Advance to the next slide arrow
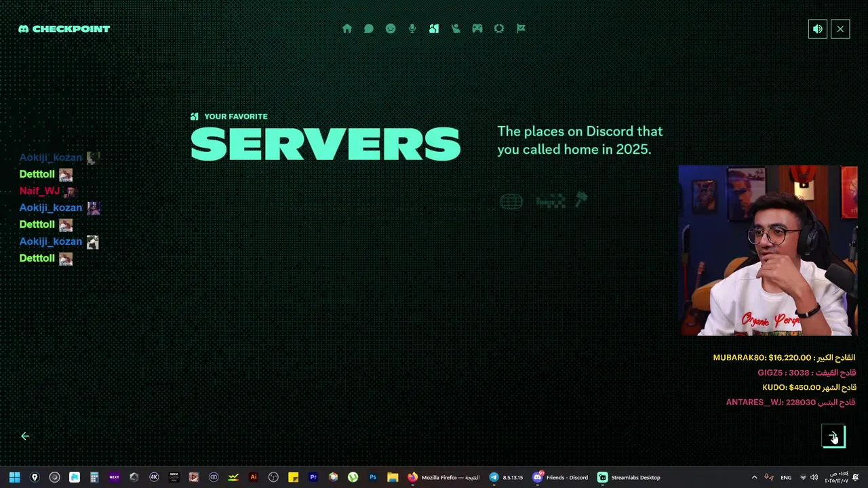 pos(833,436)
